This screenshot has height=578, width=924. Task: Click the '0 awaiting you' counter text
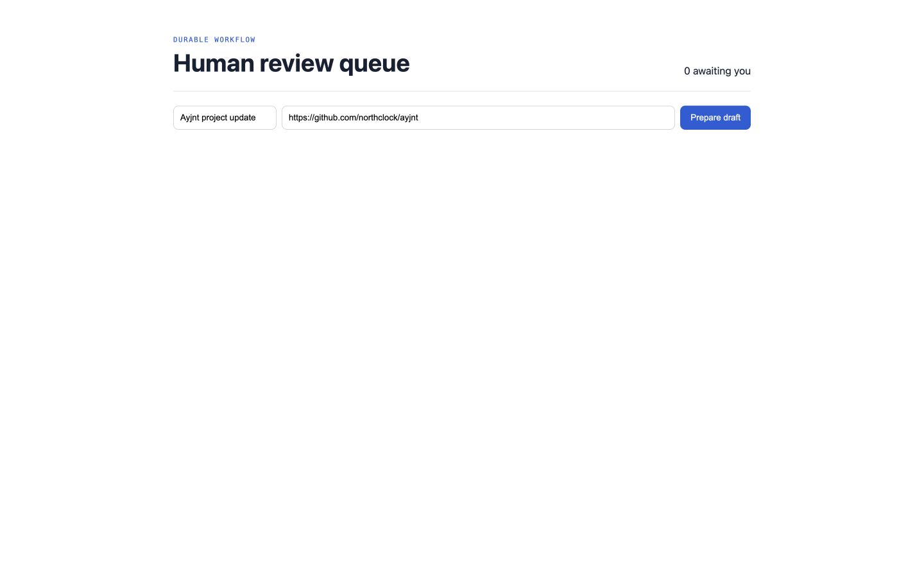717,71
